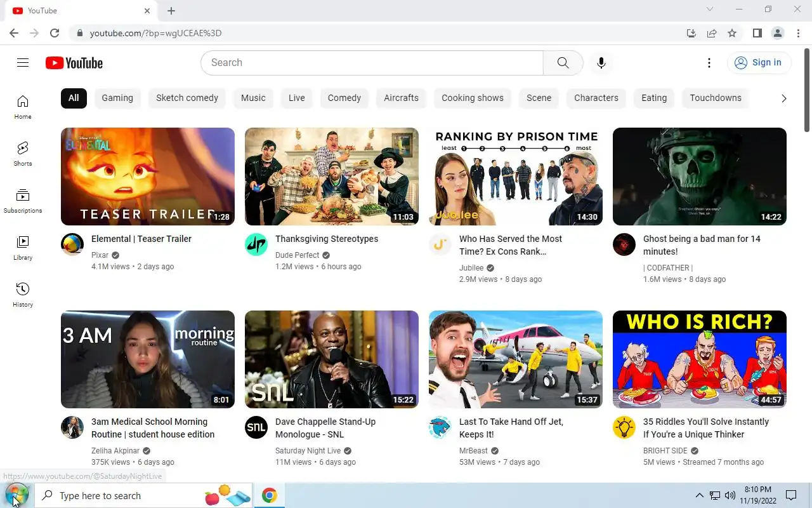
Task: Open Last To Take Hand Off Jet title
Action: tap(511, 428)
